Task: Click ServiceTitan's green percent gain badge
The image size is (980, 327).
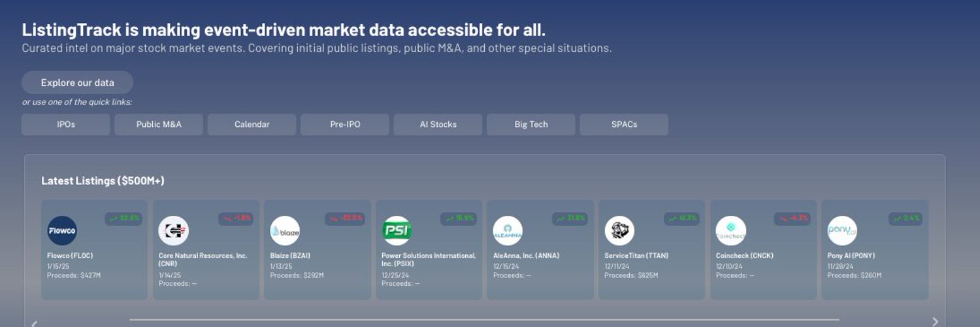Action: point(681,218)
